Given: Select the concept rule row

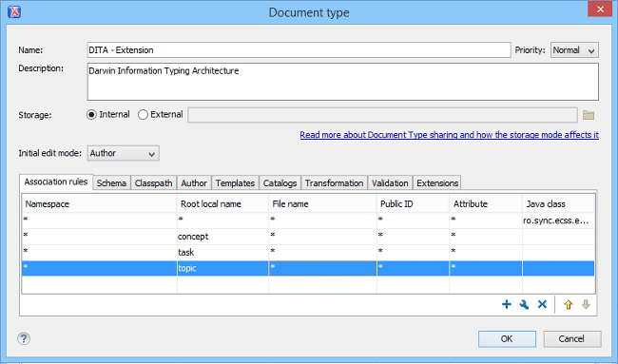Looking at the screenshot, I should pyautogui.click(x=308, y=237).
